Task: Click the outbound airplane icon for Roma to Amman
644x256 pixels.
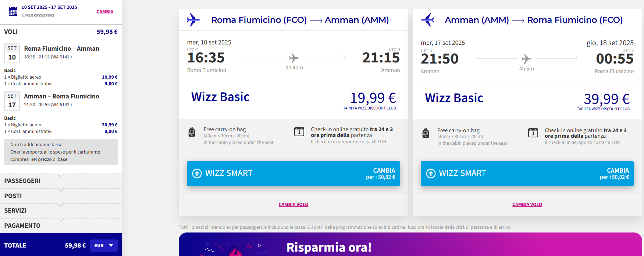Action: [x=193, y=20]
